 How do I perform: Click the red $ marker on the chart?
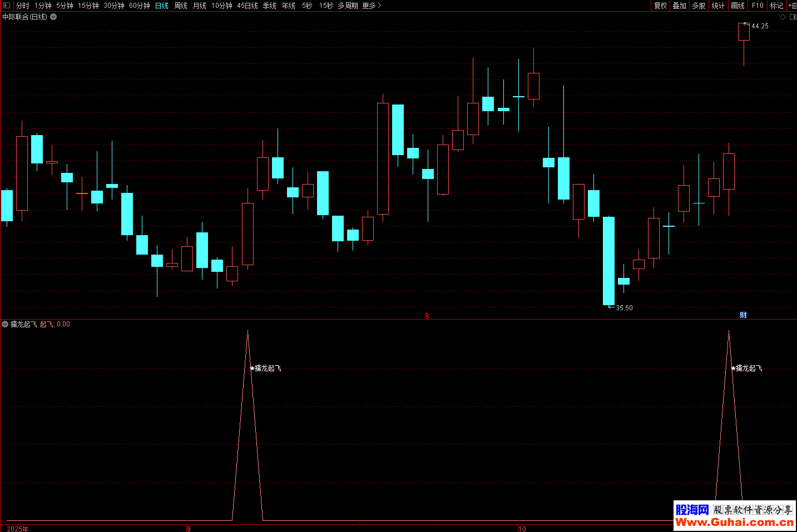click(x=427, y=316)
